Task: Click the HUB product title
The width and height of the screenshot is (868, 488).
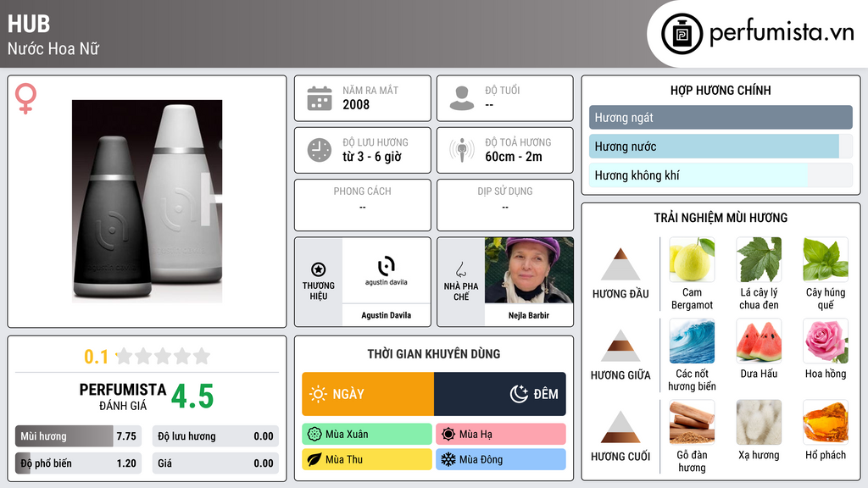Action: (29, 25)
